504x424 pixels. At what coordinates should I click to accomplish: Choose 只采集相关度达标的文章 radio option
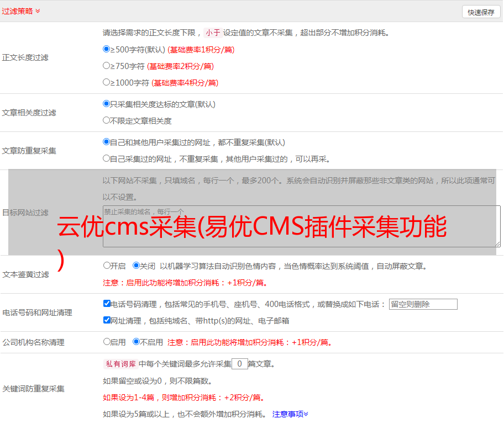[106, 104]
